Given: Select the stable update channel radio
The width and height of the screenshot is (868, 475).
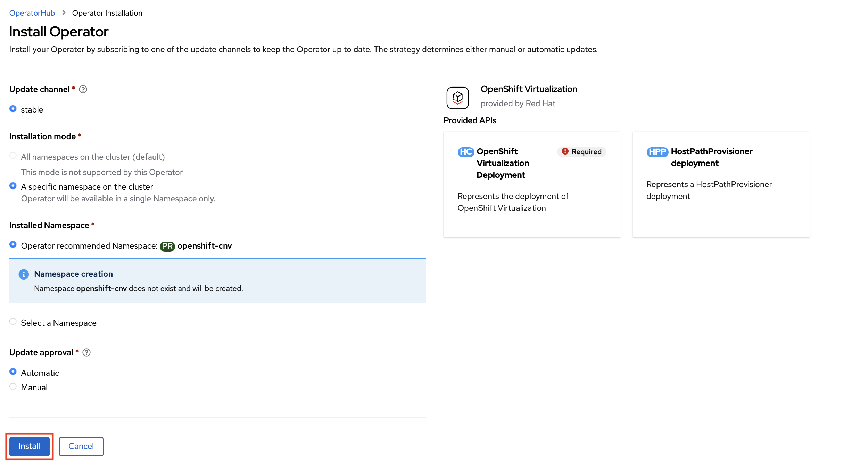Looking at the screenshot, I should [13, 109].
